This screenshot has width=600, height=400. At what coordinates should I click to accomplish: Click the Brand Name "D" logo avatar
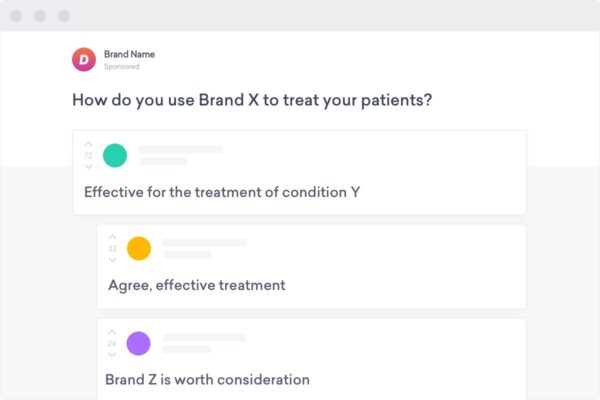click(84, 59)
